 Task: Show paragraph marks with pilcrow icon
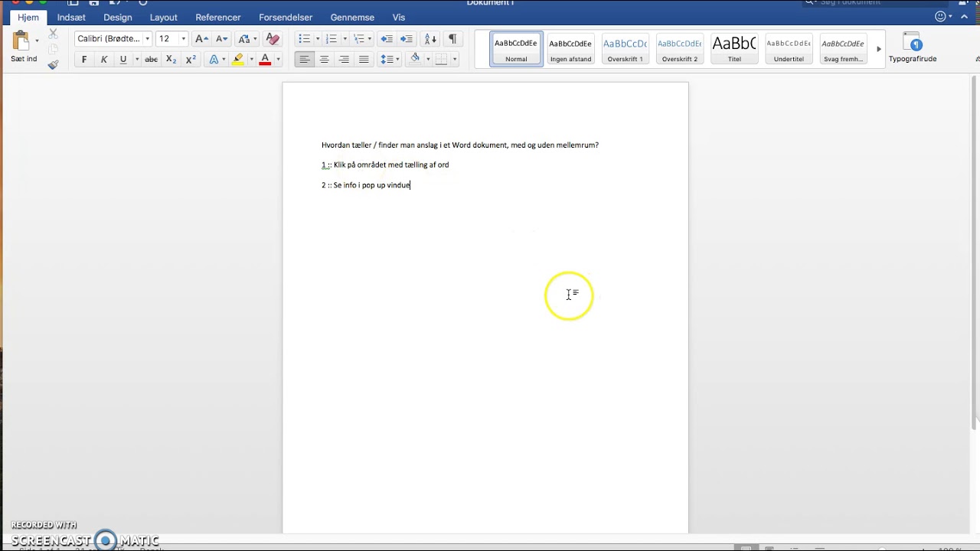452,38
